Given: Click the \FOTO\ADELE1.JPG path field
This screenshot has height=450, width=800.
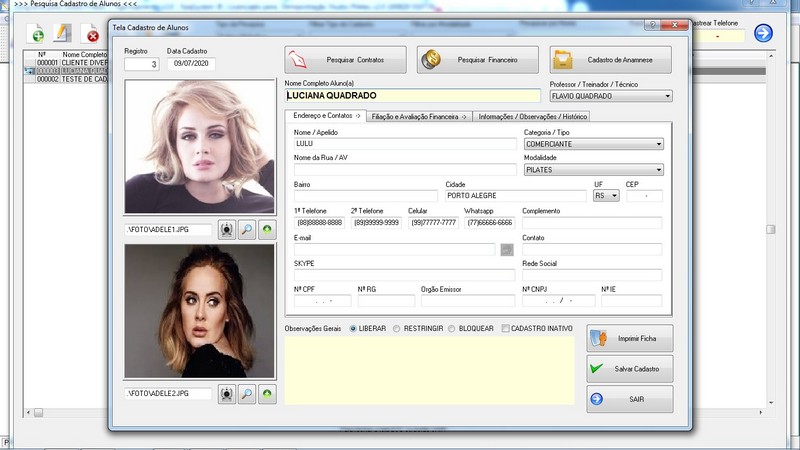Looking at the screenshot, I should (x=168, y=230).
